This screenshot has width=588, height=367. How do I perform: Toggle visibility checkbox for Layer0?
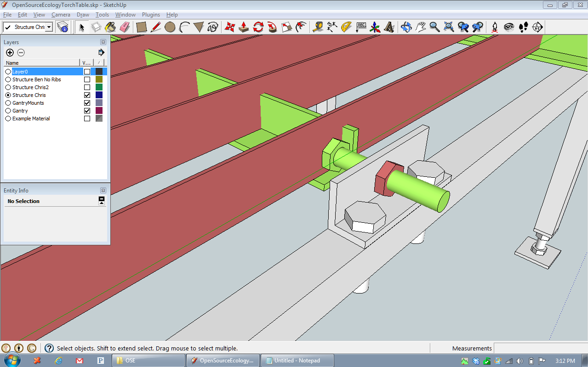pos(87,72)
